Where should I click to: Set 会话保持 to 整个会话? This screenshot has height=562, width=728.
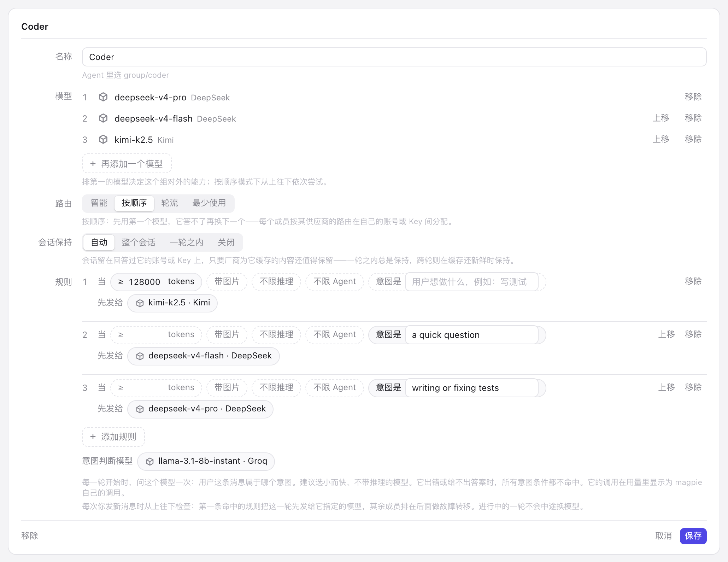[138, 242]
